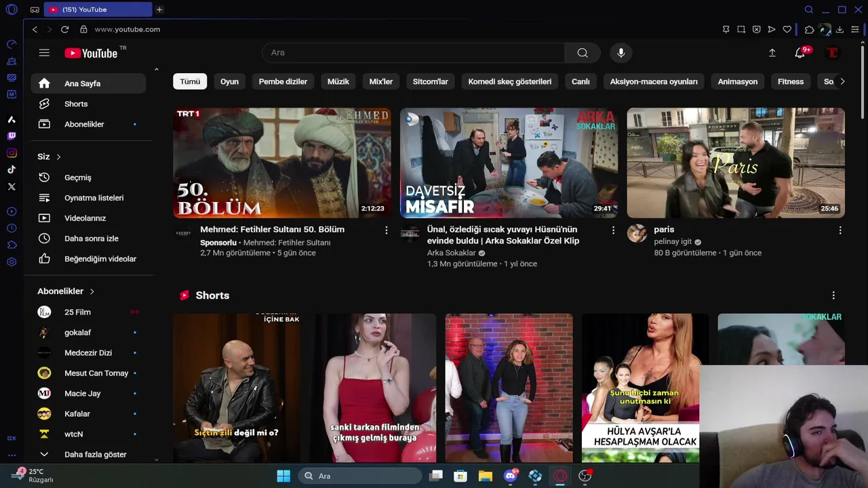Image resolution: width=868 pixels, height=488 pixels.
Task: Open X (Twitter) in the Opera sidebar
Action: coord(12,186)
